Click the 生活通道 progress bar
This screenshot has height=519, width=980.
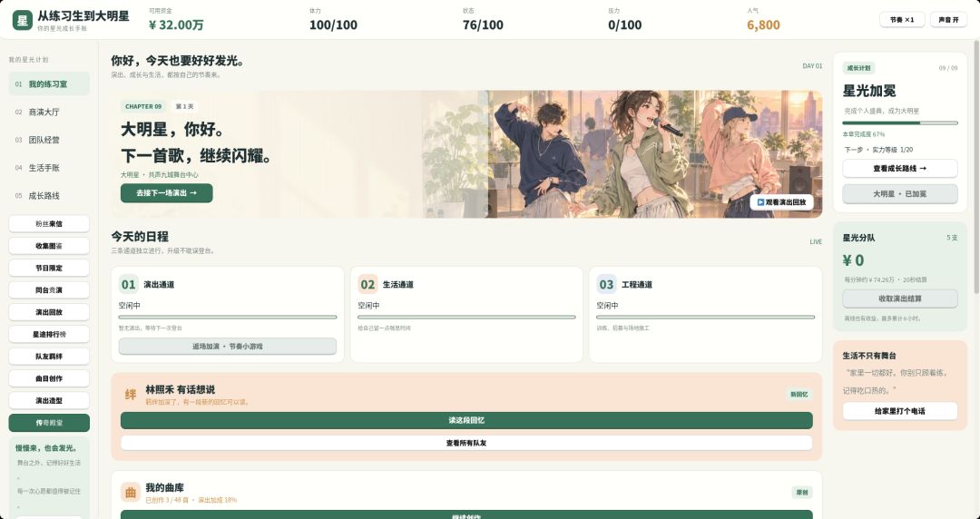tap(466, 317)
